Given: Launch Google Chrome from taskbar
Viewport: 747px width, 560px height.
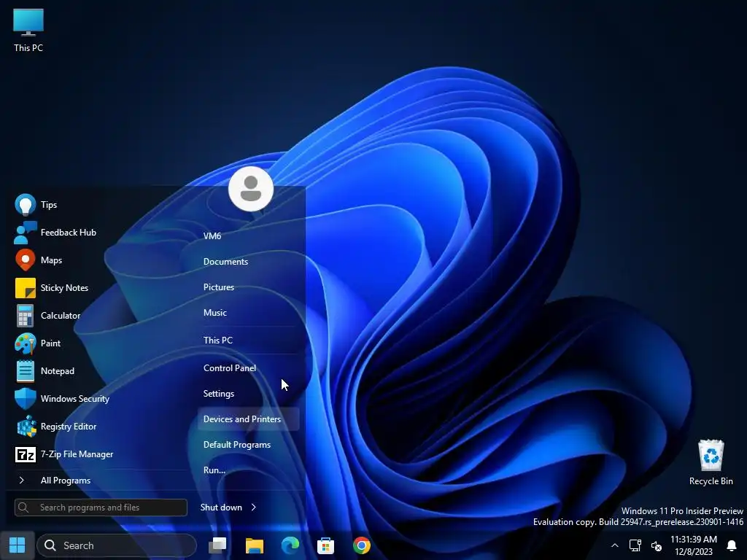Looking at the screenshot, I should tap(362, 545).
